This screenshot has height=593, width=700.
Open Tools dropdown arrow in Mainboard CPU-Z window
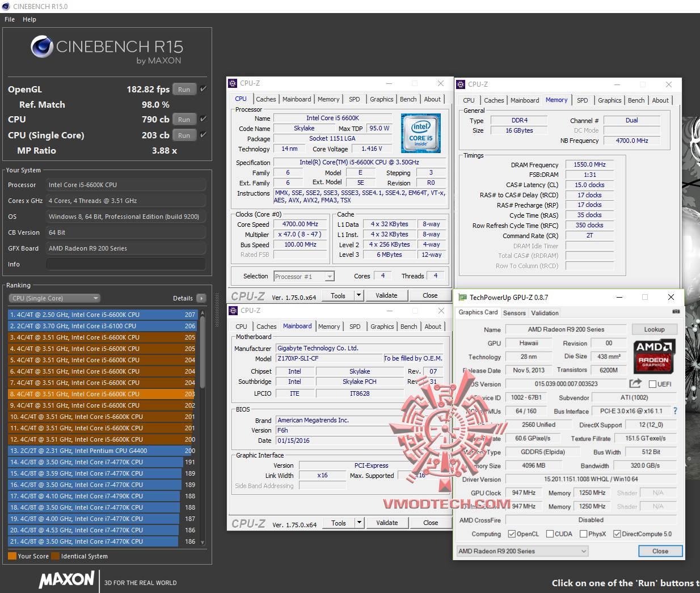[359, 523]
